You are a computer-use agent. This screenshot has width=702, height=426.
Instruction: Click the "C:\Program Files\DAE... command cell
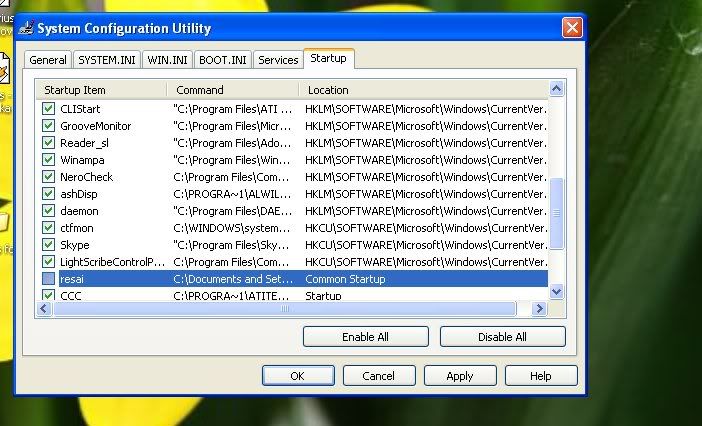pos(232,211)
